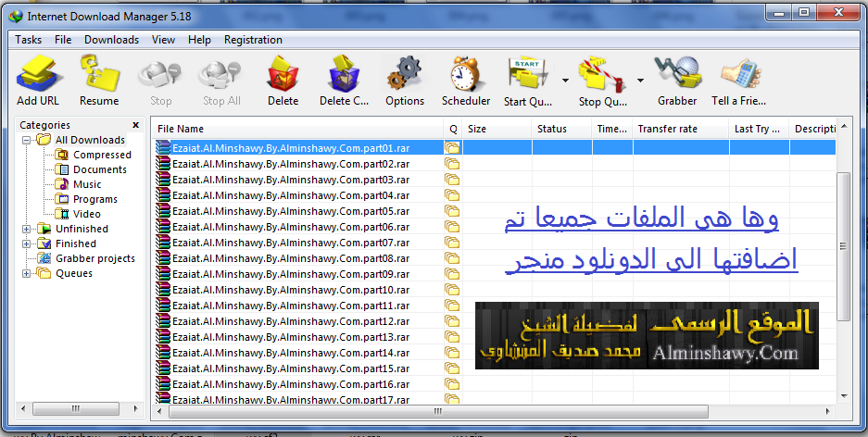Select the part04.rar file row
This screenshot has height=437, width=868.
point(493,195)
